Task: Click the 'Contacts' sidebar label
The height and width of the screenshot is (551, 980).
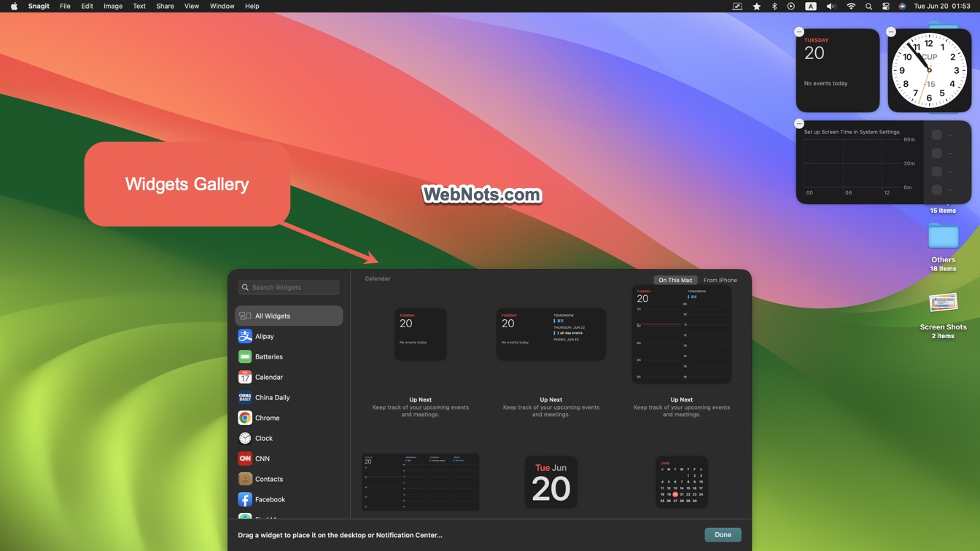Action: 269,479
